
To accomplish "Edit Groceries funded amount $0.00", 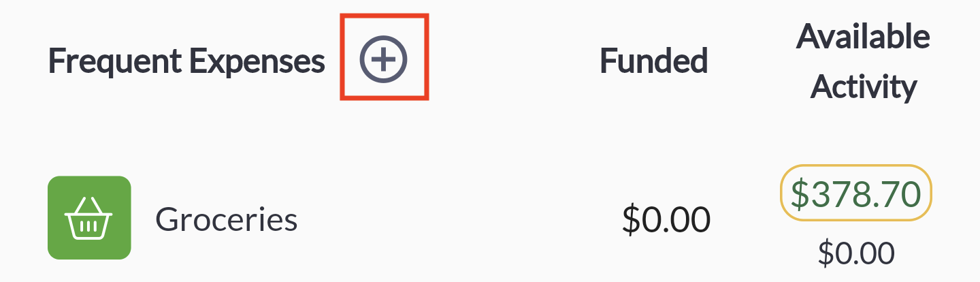I will pos(666,219).
